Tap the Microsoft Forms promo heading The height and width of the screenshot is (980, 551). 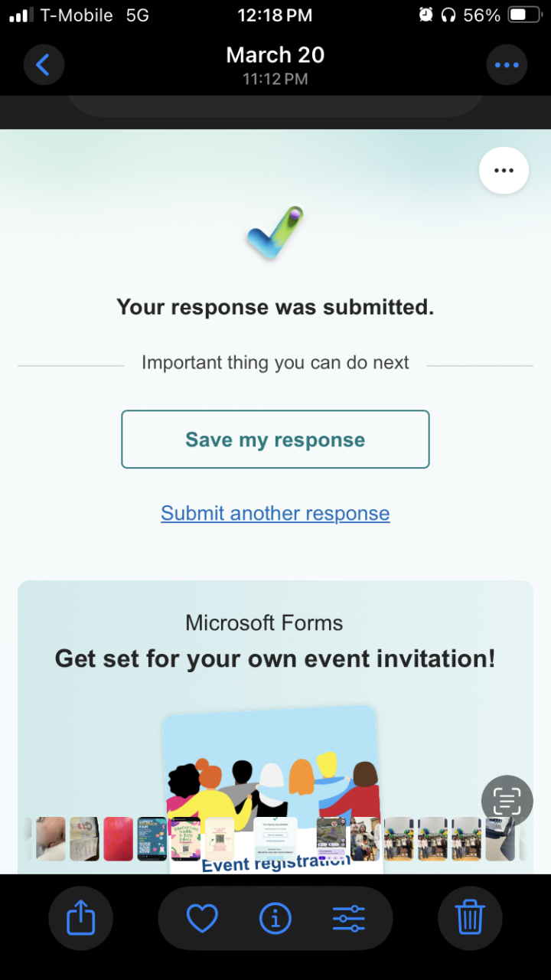pos(275,658)
